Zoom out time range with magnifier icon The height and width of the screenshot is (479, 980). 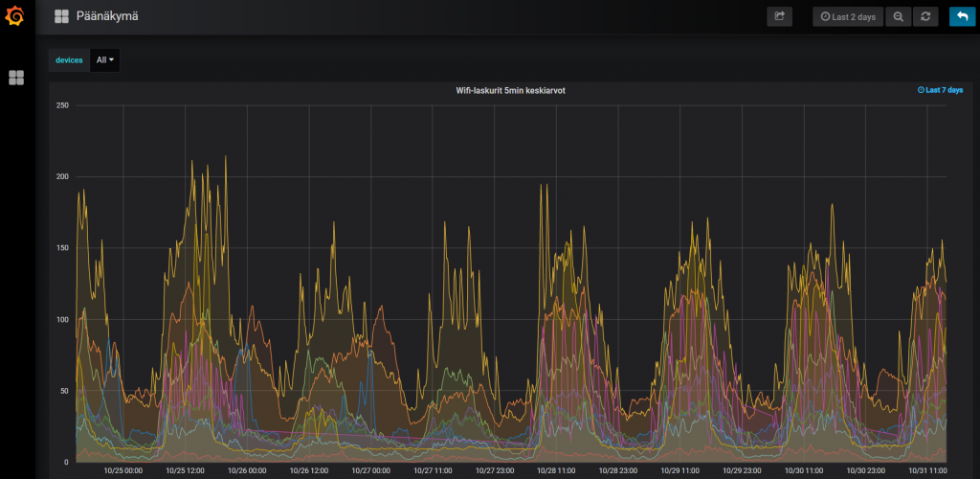click(x=898, y=16)
